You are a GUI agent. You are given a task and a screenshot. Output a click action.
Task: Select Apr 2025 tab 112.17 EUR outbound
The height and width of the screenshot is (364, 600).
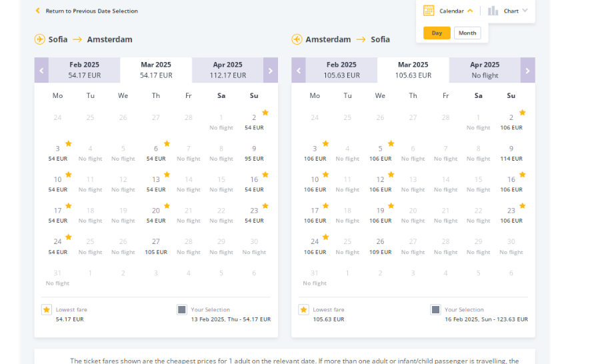coord(228,70)
